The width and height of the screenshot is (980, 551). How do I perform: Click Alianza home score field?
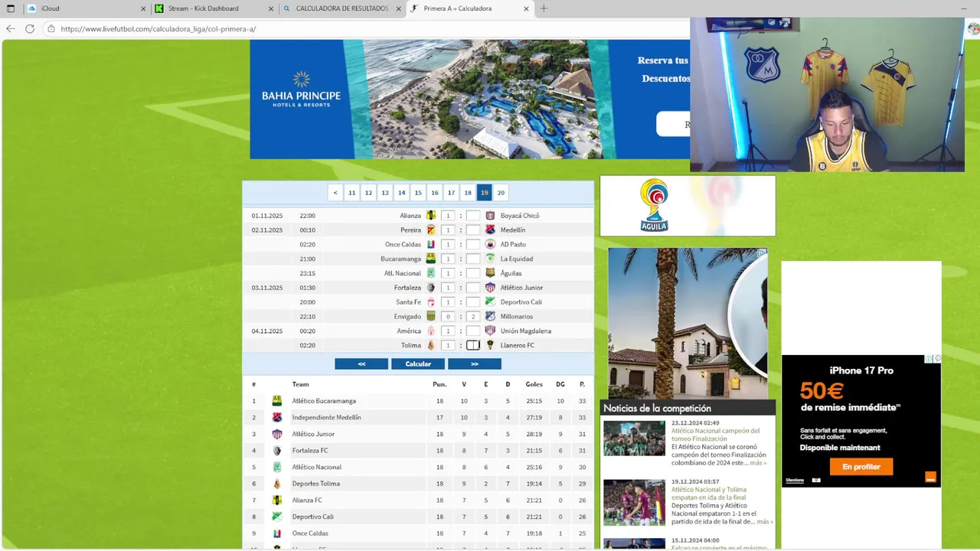coord(448,216)
